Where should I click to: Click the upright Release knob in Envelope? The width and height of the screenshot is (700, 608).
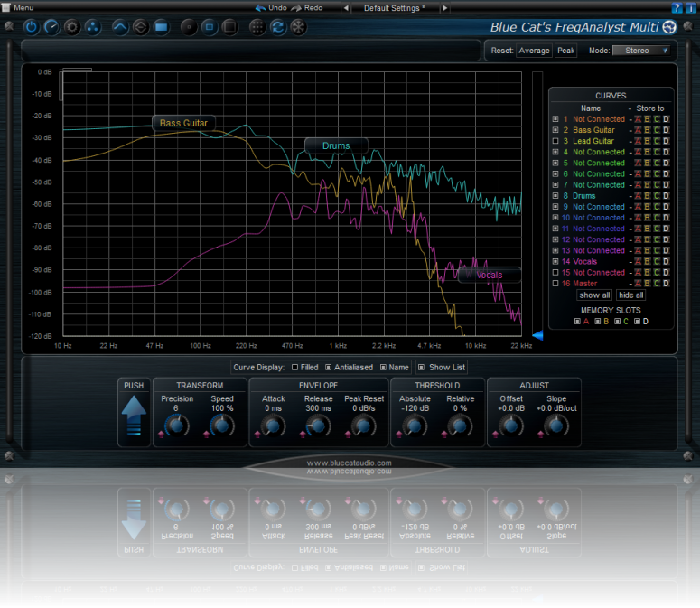tap(317, 425)
